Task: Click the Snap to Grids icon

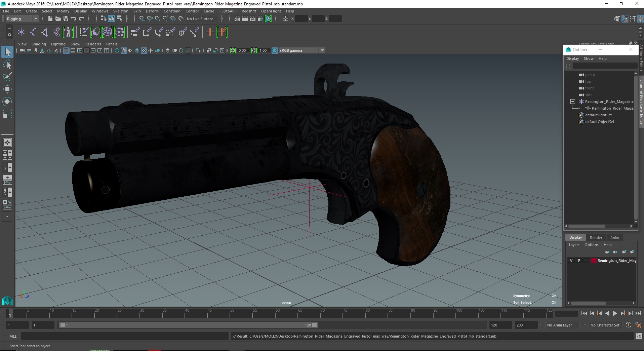Action: pos(142,19)
